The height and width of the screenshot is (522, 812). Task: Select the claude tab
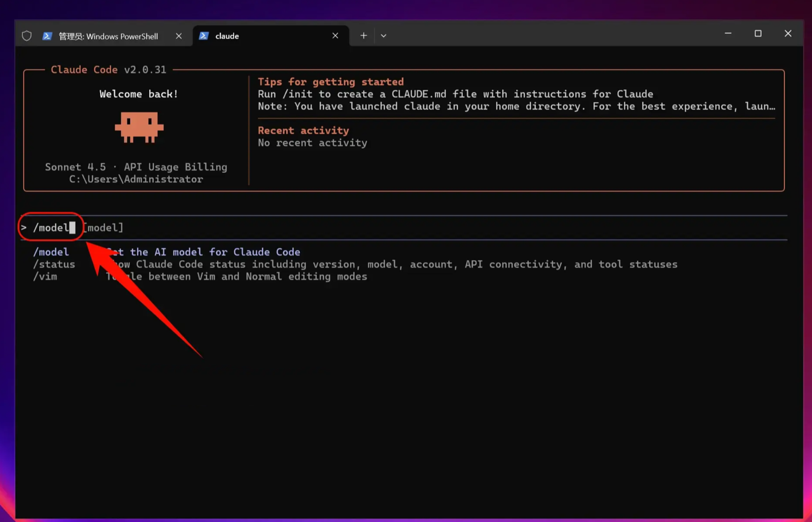271,36
